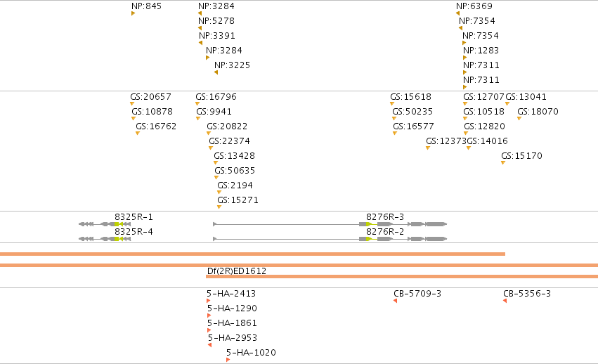Select the GS:10518 insertion
The image size is (598, 364).
coord(483,112)
